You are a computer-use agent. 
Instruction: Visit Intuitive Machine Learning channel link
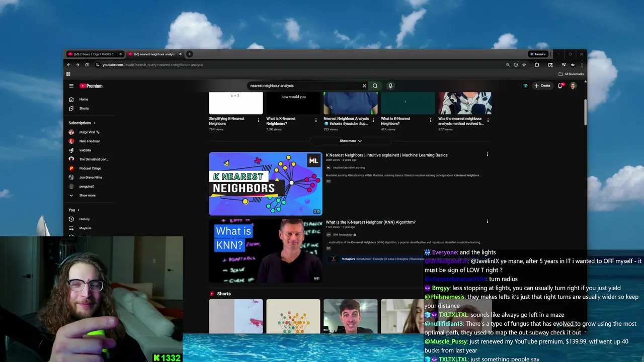tap(349, 168)
